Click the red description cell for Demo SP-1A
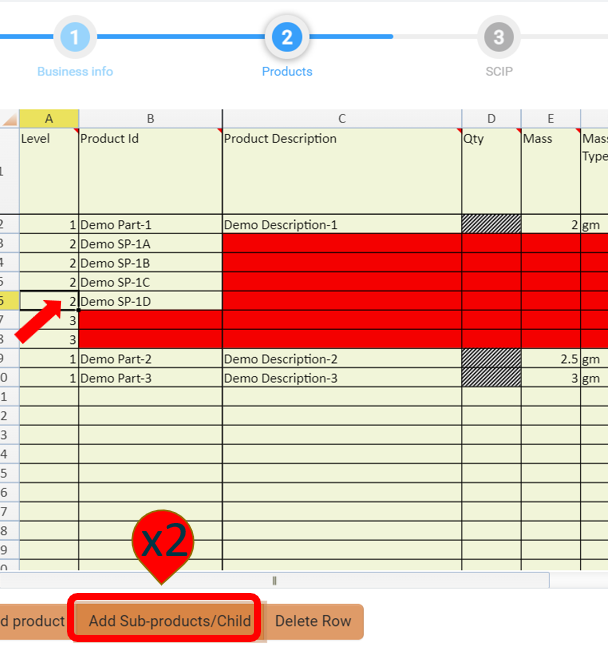The height and width of the screenshot is (656, 608). pos(341,244)
